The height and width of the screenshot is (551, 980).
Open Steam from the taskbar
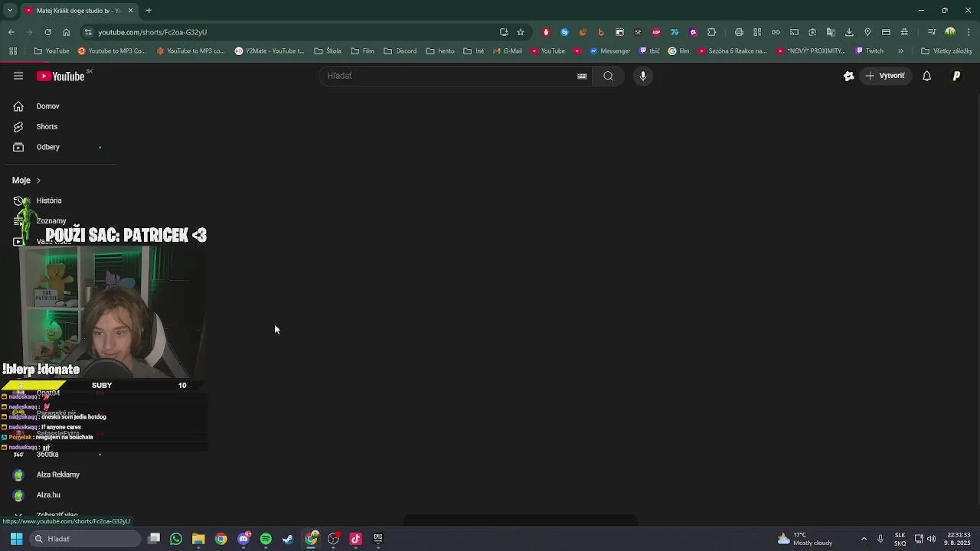(x=288, y=539)
